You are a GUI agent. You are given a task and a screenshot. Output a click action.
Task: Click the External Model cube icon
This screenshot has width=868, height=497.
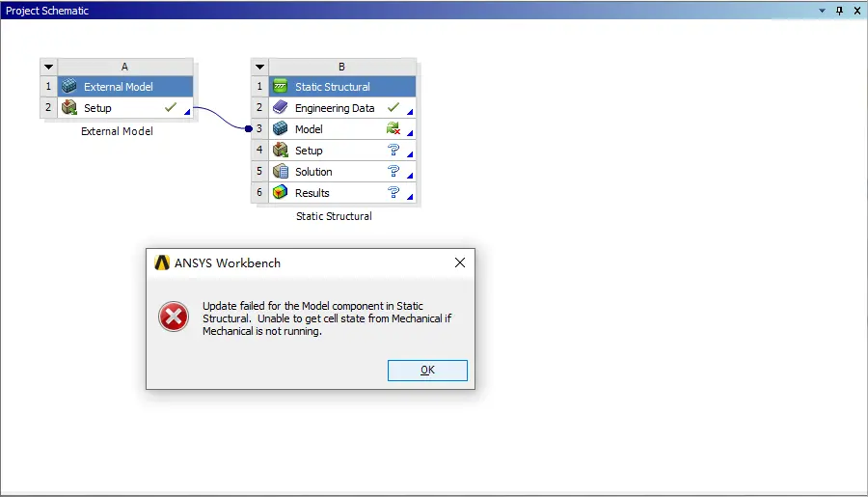[x=69, y=87]
